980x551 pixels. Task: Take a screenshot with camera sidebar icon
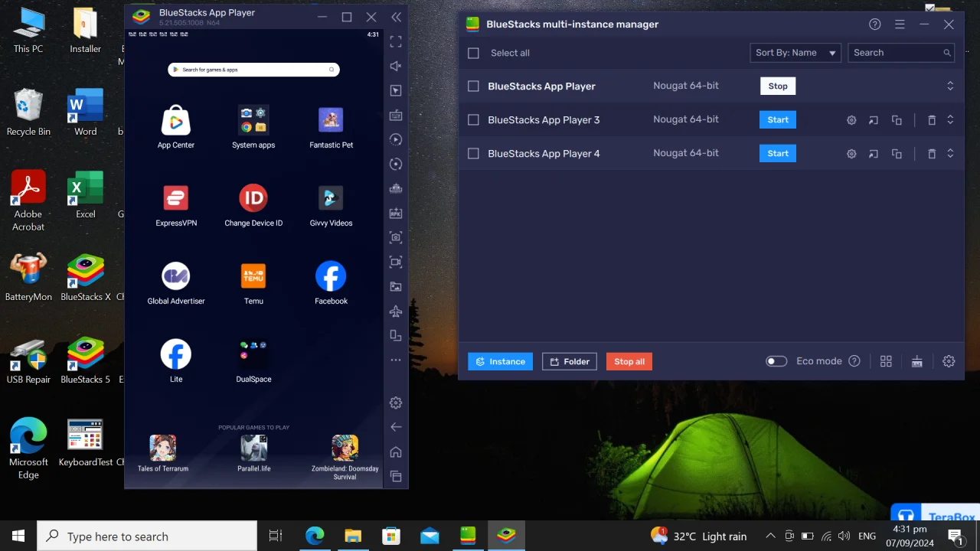[396, 237]
